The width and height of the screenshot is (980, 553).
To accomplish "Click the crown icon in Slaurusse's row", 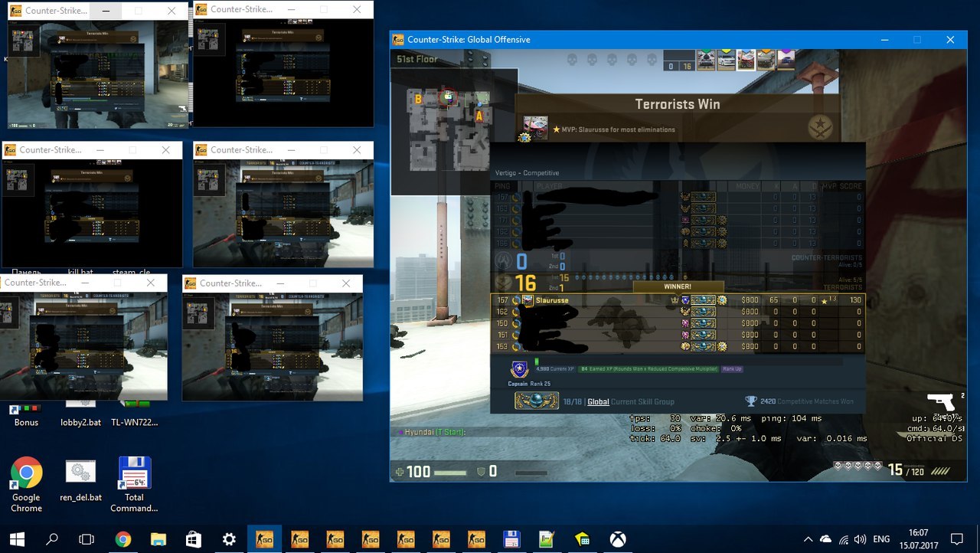I will pyautogui.click(x=675, y=301).
